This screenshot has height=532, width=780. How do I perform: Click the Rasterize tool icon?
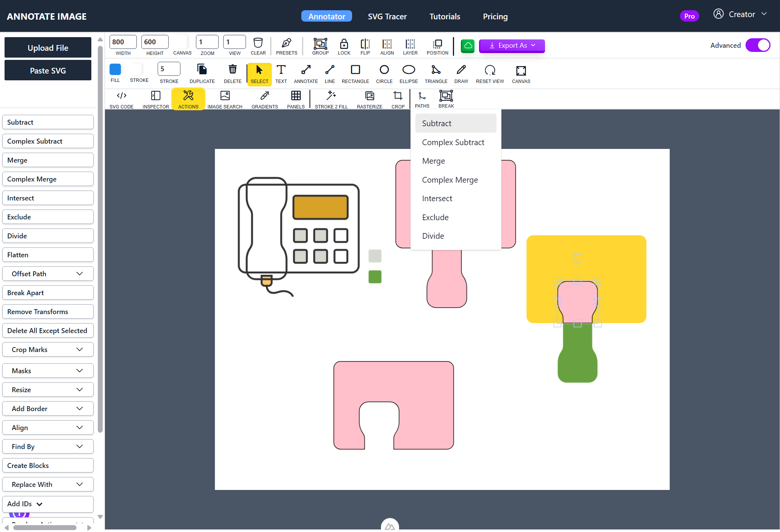click(x=370, y=95)
